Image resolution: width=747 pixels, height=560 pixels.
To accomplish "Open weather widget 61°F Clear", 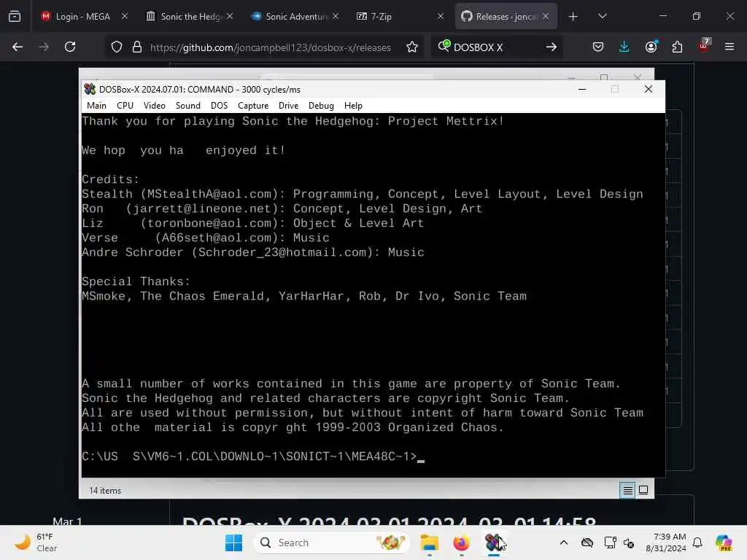I will [x=36, y=542].
